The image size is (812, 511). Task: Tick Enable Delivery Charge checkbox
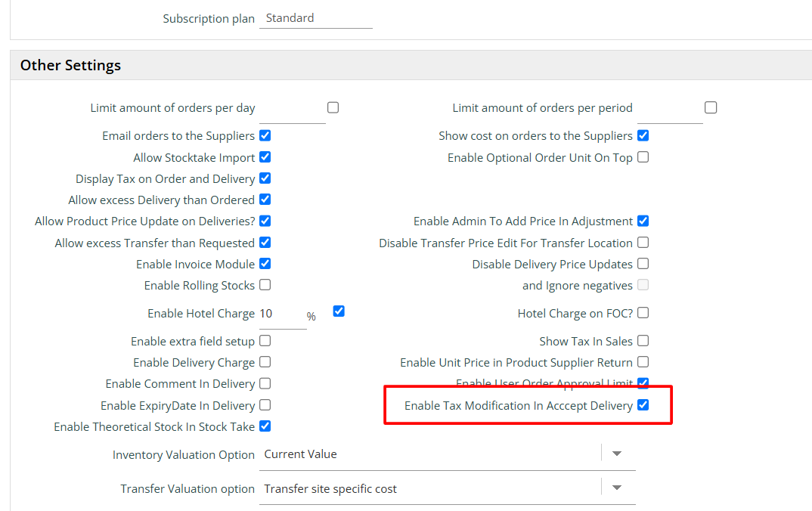coord(265,362)
